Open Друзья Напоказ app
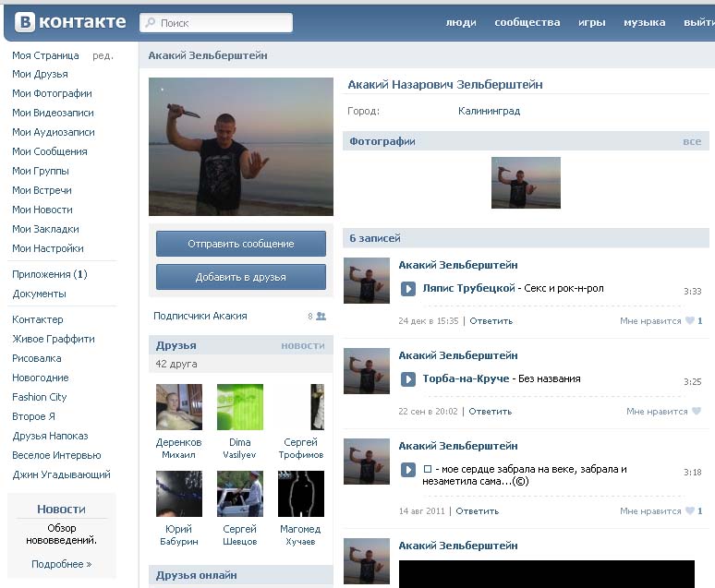Screen dimensions: 715x588 pos(50,436)
